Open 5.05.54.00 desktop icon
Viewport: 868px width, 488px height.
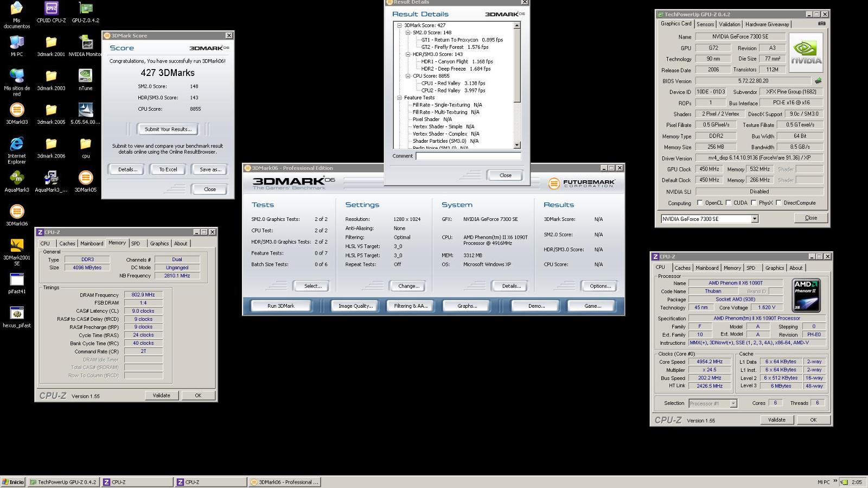click(x=86, y=113)
